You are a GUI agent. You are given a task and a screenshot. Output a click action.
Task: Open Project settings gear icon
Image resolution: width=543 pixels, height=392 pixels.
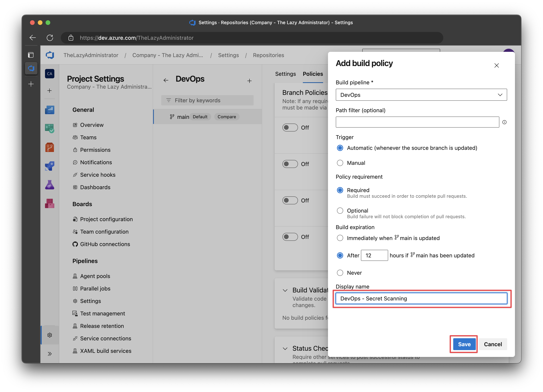click(x=49, y=335)
